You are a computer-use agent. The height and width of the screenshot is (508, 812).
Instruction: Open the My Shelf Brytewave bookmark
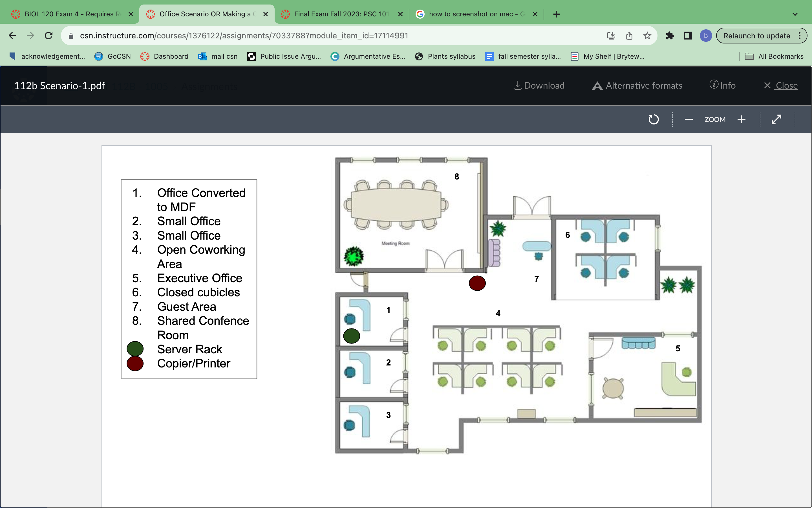607,56
